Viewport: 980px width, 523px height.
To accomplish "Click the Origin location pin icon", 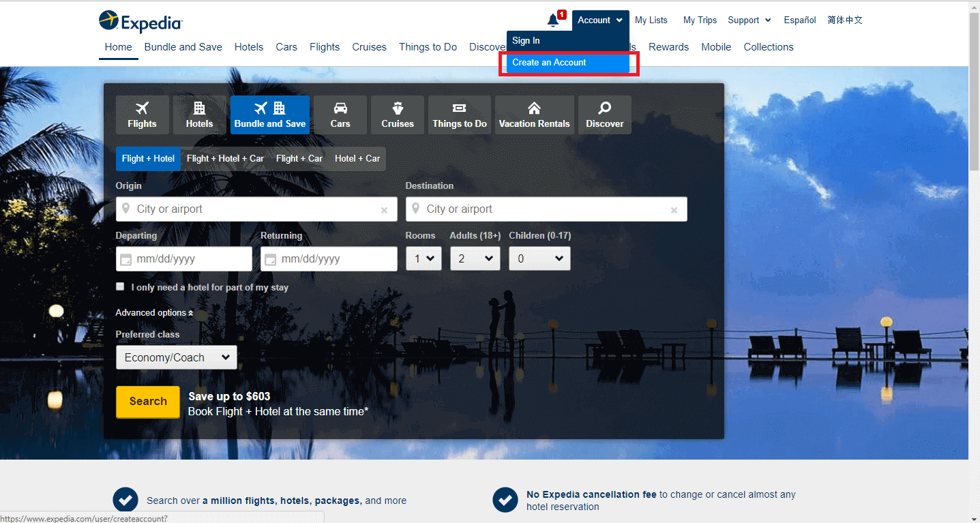I will [x=126, y=209].
